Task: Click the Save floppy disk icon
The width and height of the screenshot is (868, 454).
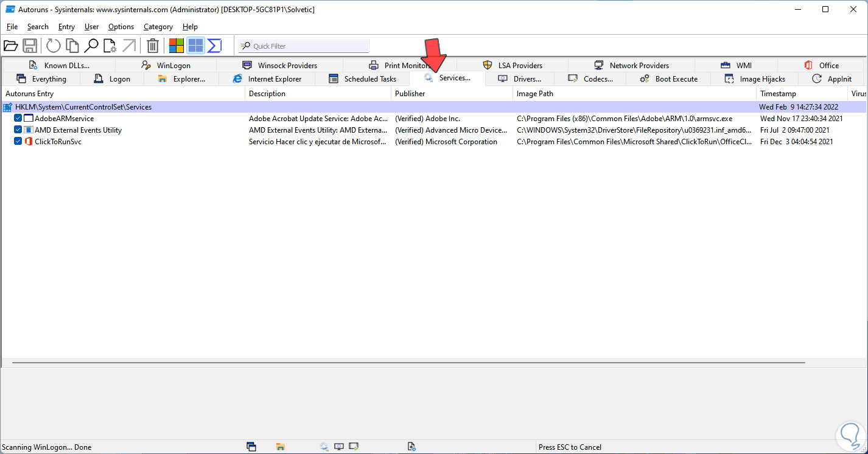Action: [x=30, y=46]
